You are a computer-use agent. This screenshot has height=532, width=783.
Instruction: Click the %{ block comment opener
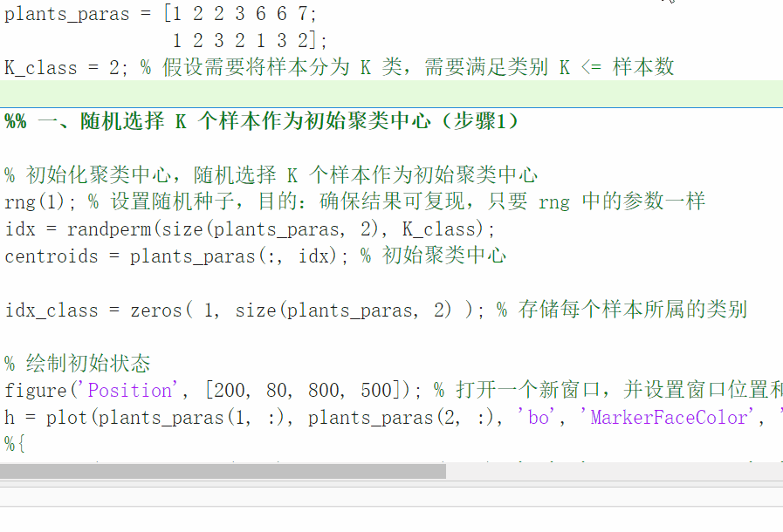(x=15, y=443)
